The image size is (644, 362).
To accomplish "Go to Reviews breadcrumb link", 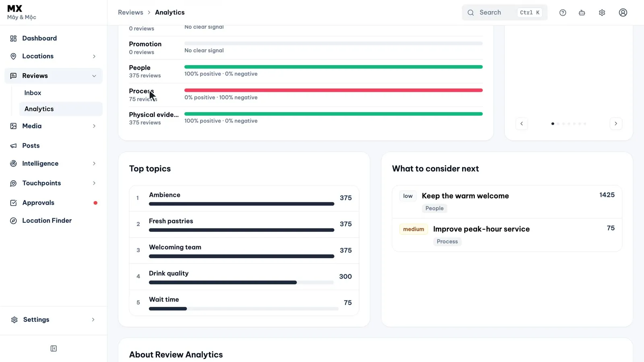I will pyautogui.click(x=130, y=12).
